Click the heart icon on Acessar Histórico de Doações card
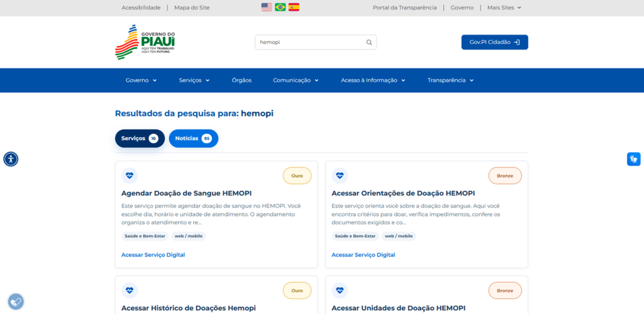The height and width of the screenshot is (314, 644). coord(130,290)
